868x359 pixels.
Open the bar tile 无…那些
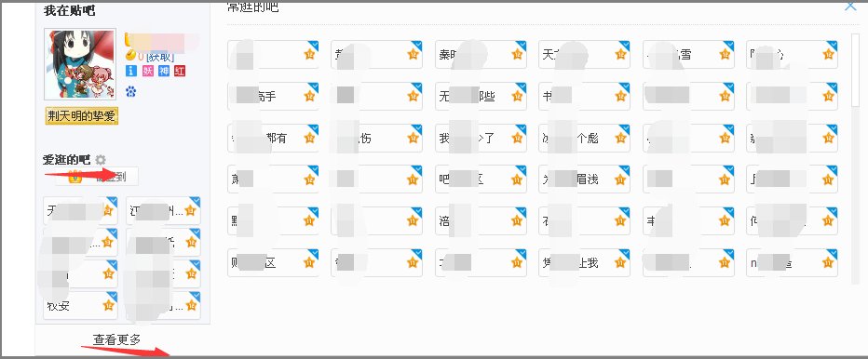(481, 96)
